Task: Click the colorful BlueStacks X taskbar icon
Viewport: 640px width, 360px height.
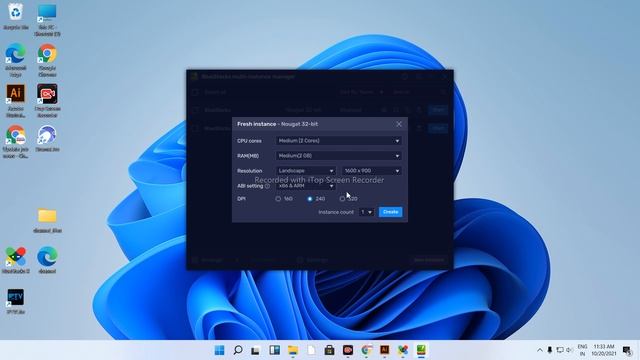Action: [x=403, y=350]
